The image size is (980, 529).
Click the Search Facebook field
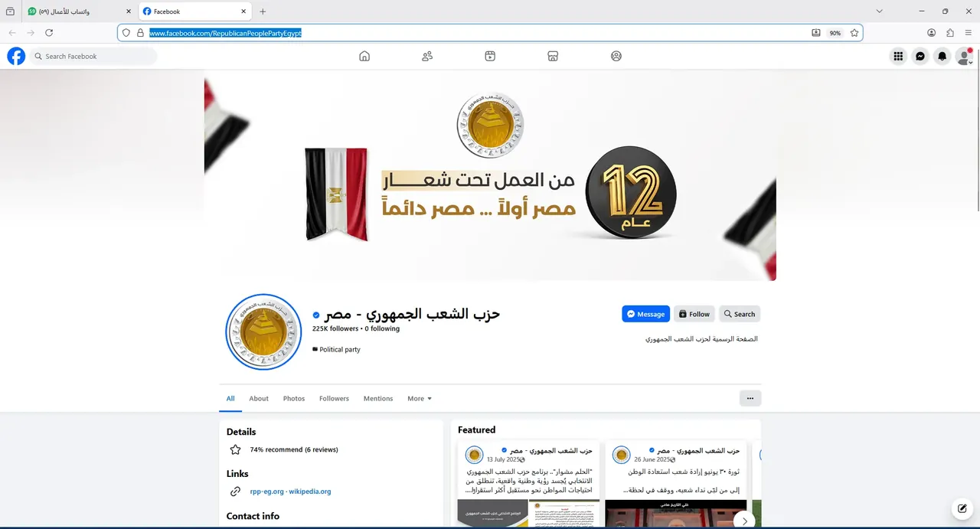(x=93, y=56)
